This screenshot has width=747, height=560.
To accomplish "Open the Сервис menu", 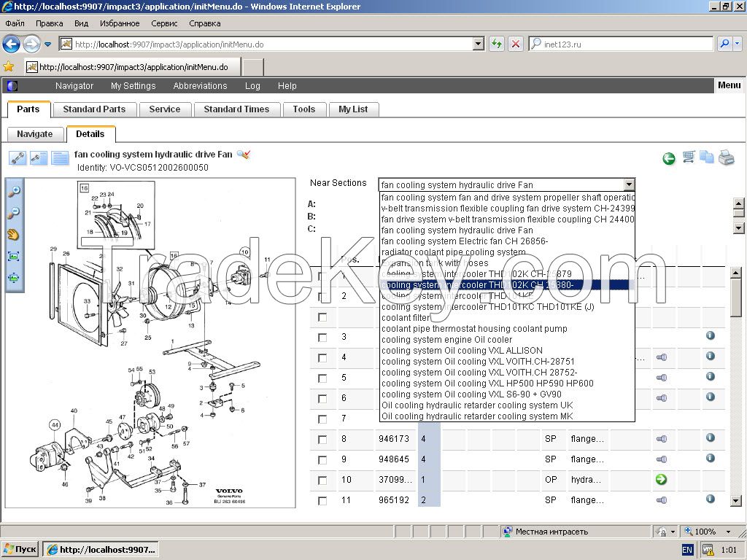I will 164,23.
